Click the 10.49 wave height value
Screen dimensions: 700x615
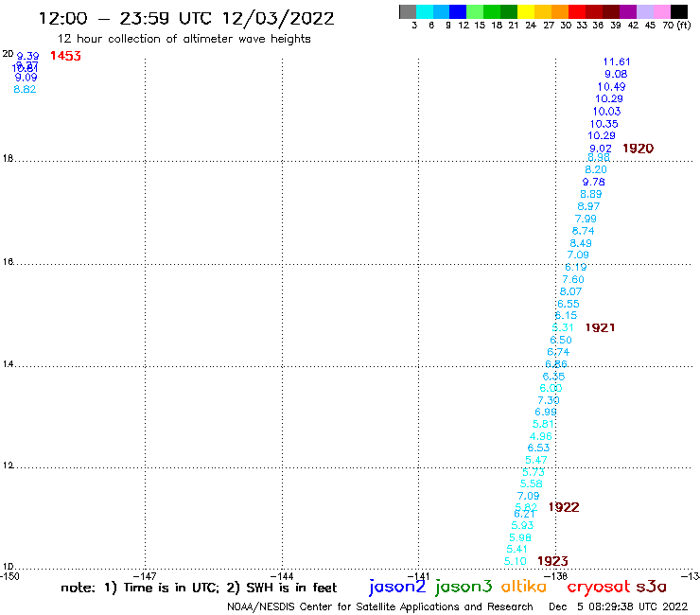[612, 87]
